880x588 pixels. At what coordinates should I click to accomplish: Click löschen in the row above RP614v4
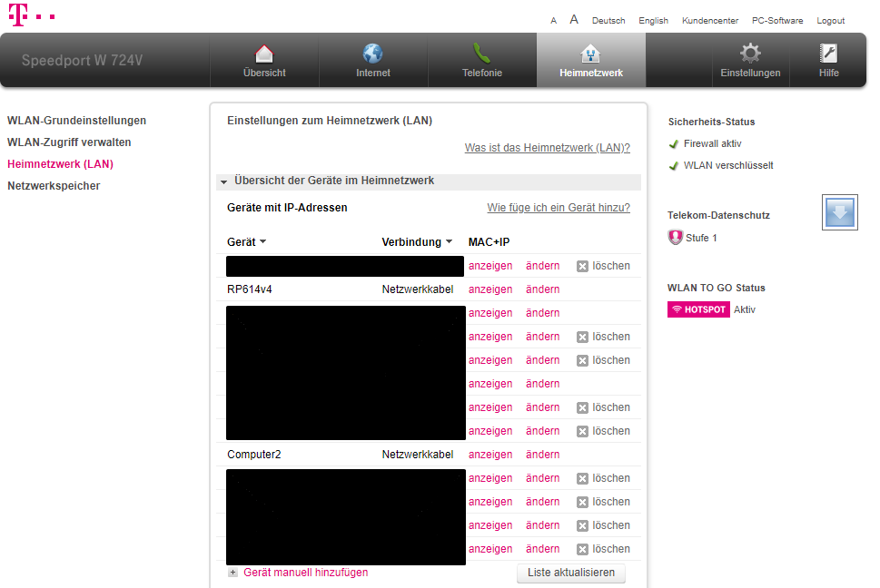click(603, 266)
